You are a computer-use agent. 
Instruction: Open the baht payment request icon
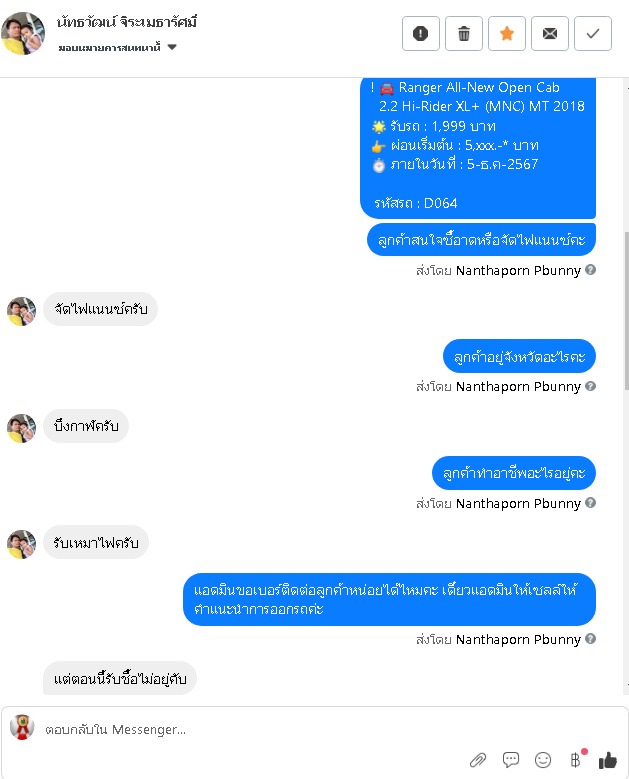[x=576, y=759]
